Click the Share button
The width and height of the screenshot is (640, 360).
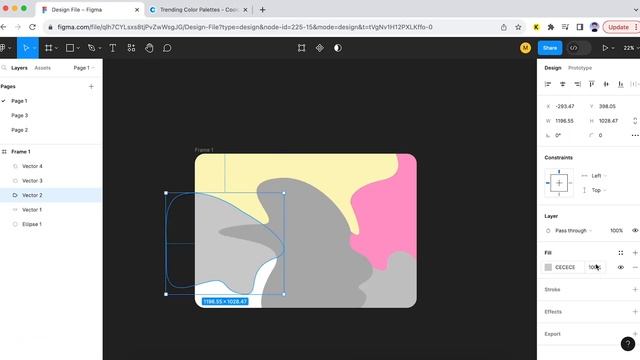point(550,48)
